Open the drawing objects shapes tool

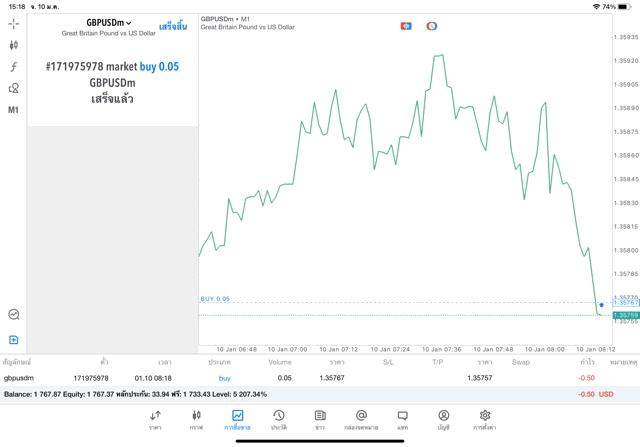tap(14, 89)
